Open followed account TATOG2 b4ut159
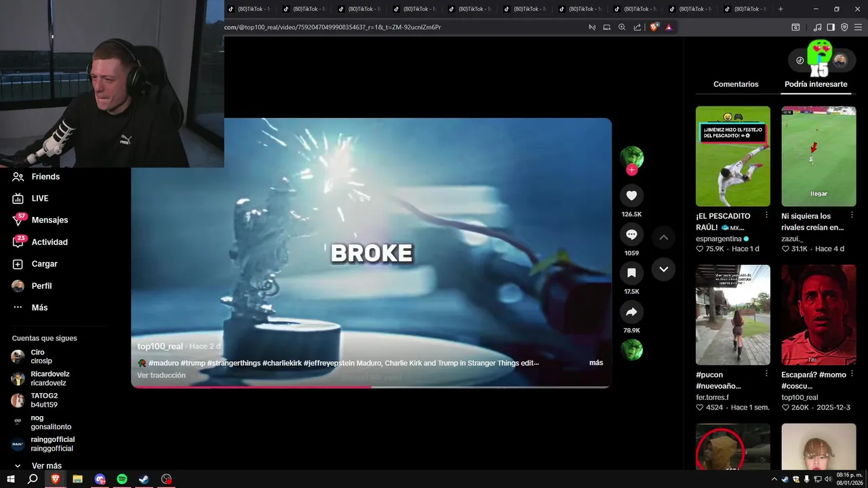Viewport: 868px width, 488px height. tap(35, 400)
